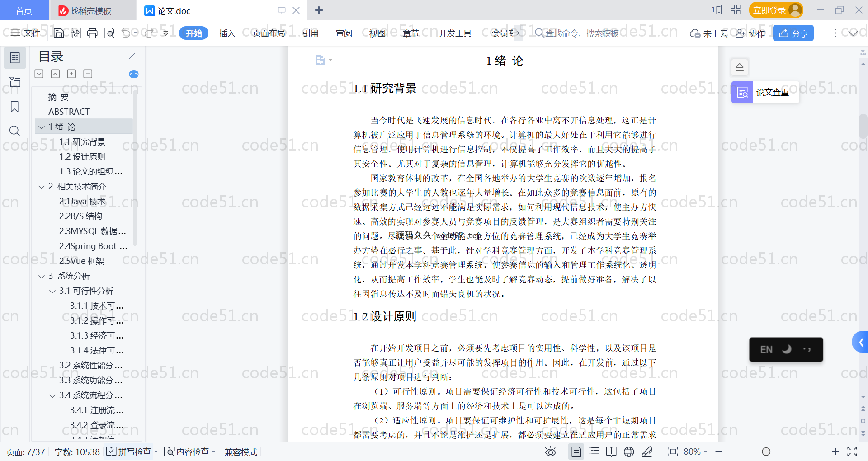Select the 开发工具 ribbon tab
This screenshot has width=868, height=461.
[455, 33]
